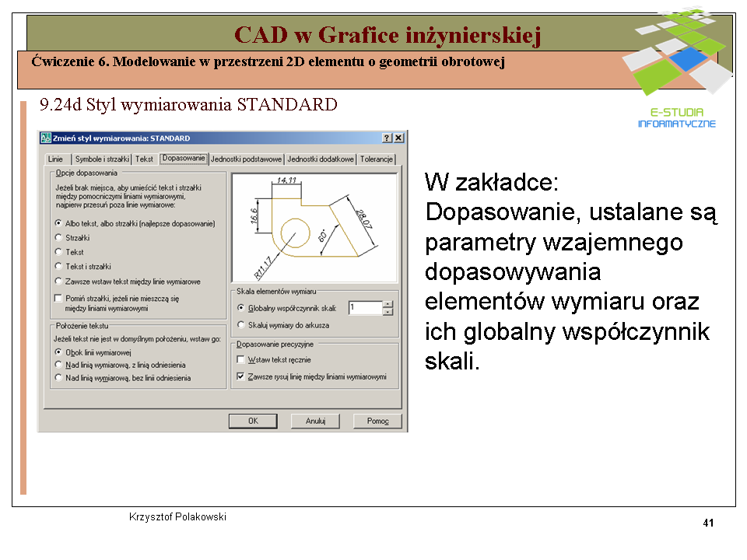Click the Anuluj button
The image size is (747, 560).
pos(315,421)
